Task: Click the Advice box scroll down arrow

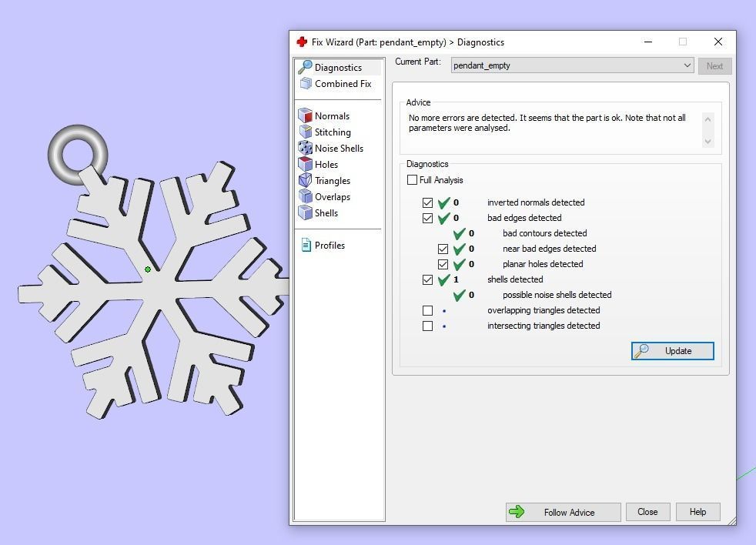Action: (707, 142)
